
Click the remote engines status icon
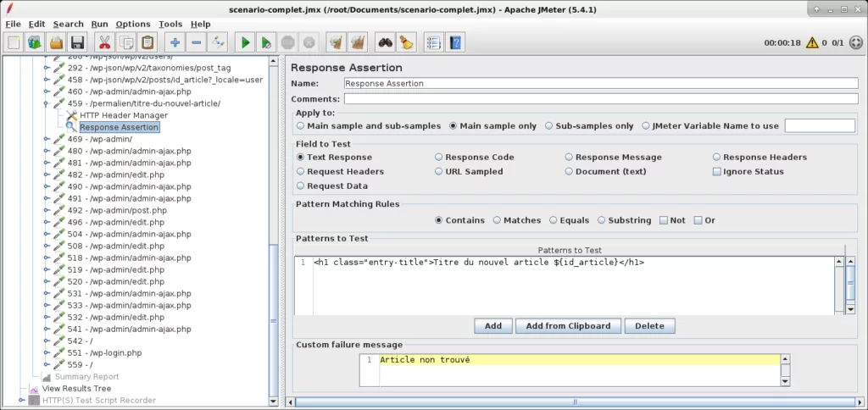pyautogui.click(x=855, y=42)
